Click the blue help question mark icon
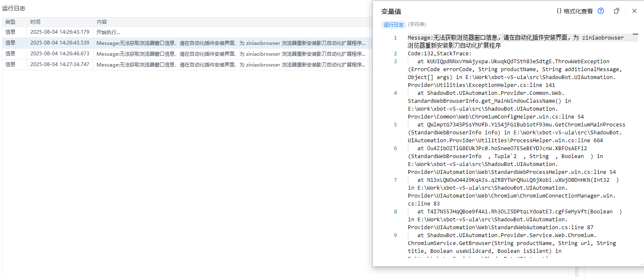 [x=601, y=11]
